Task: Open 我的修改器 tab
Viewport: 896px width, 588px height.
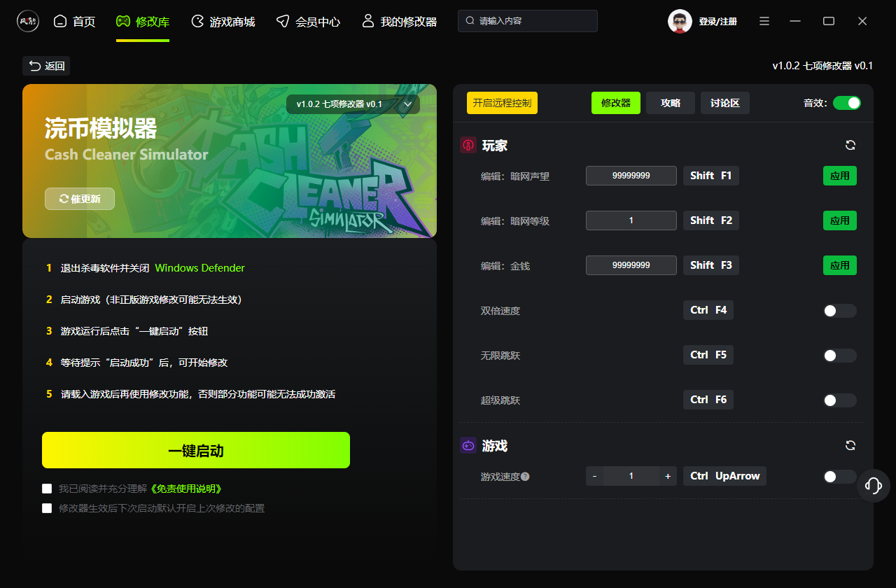Action: coord(399,22)
